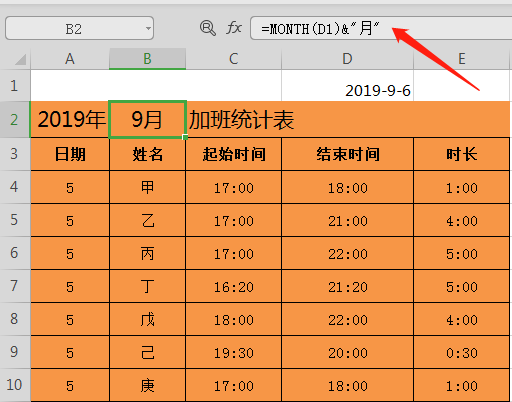Click duration 4:00 in 乙 row
Screen dimensions: 512x402
(462, 220)
